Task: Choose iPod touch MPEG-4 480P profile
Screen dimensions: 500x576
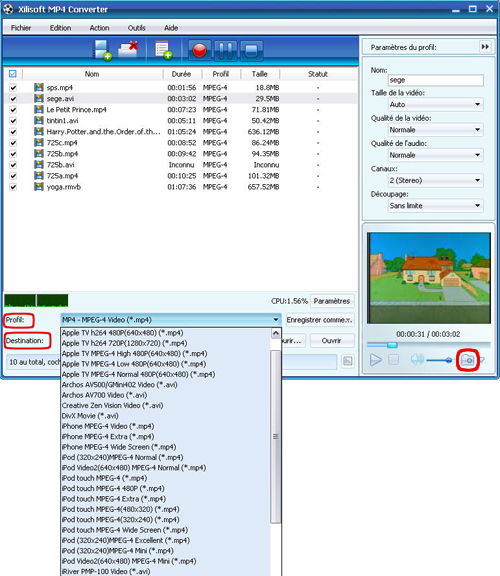Action: [165, 489]
